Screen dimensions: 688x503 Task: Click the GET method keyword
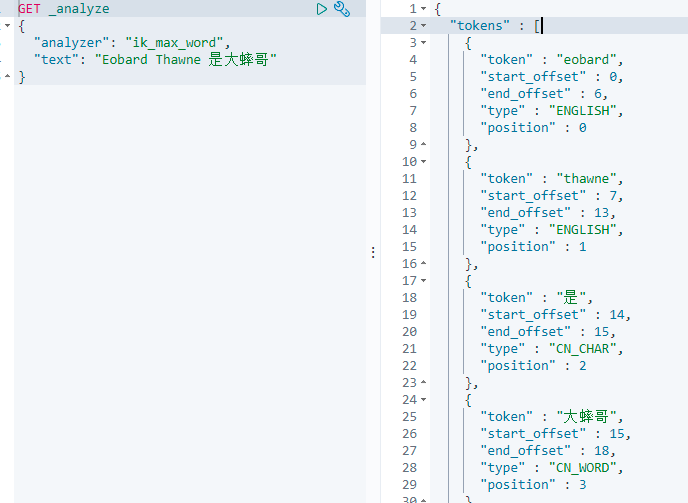coord(30,9)
